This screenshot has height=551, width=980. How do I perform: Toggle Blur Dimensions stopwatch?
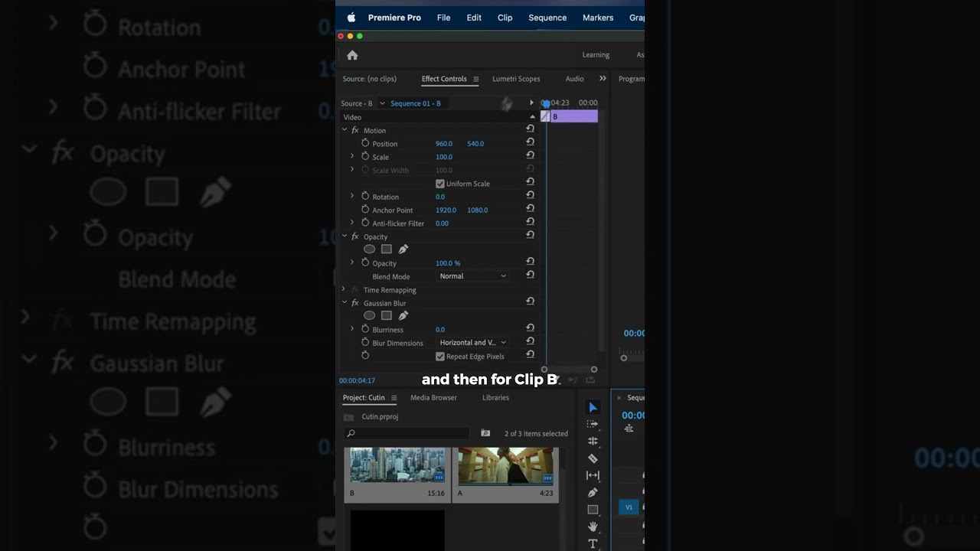(365, 342)
